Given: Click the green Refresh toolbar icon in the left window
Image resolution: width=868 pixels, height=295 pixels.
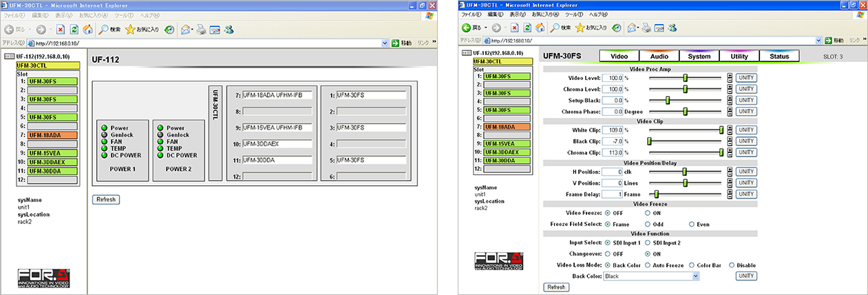Looking at the screenshot, I should click(74, 30).
